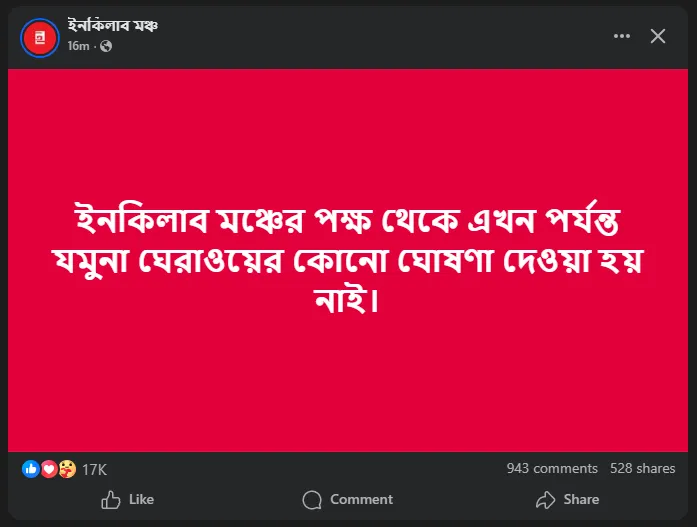Click the speech bubble icon beside Comment
The height and width of the screenshot is (527, 697).
coord(312,499)
